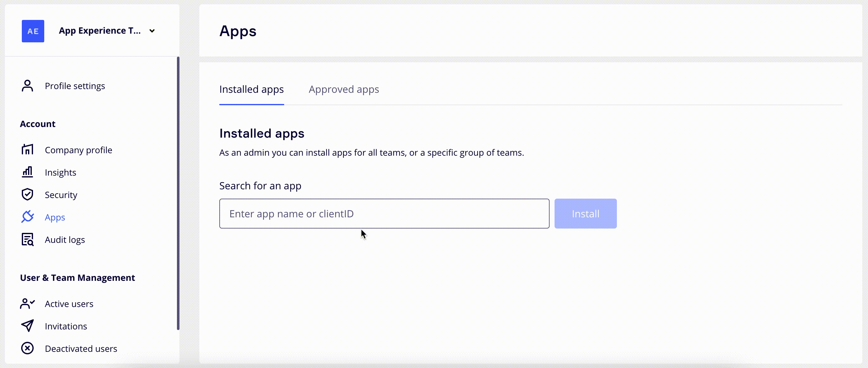Expand the App Experience team dropdown chevron
This screenshot has width=868, height=368.
(x=152, y=31)
